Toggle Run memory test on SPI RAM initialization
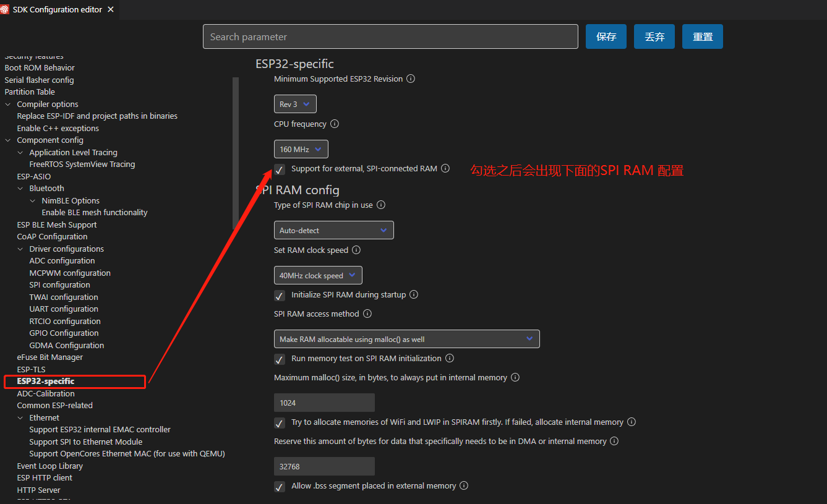This screenshot has width=827, height=504. coord(280,359)
